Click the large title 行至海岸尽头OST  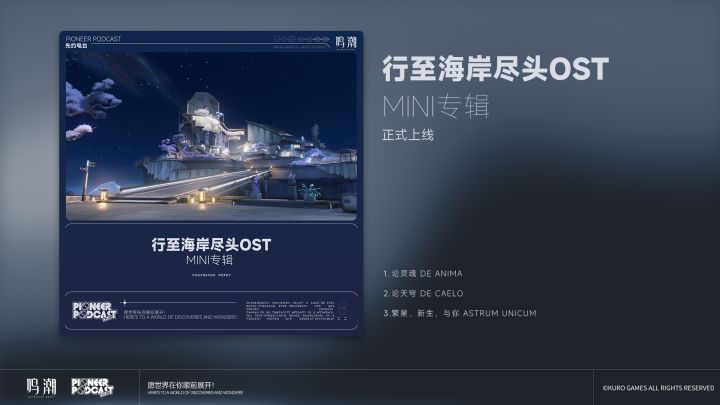[495, 69]
